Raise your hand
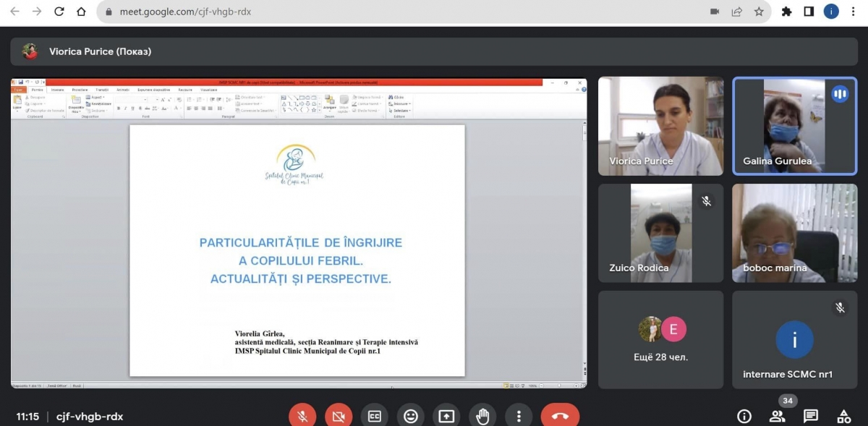Viewport: 868px width, 426px height. 482,416
